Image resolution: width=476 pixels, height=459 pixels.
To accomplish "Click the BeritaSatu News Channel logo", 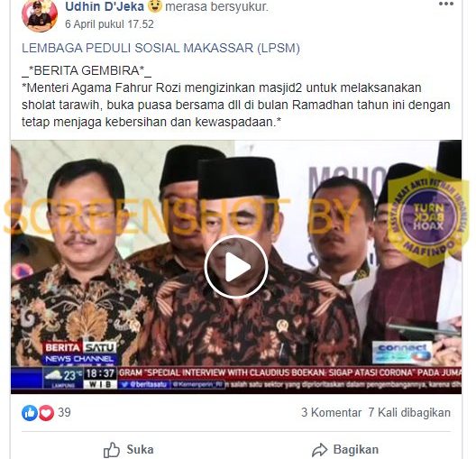I will [79, 353].
